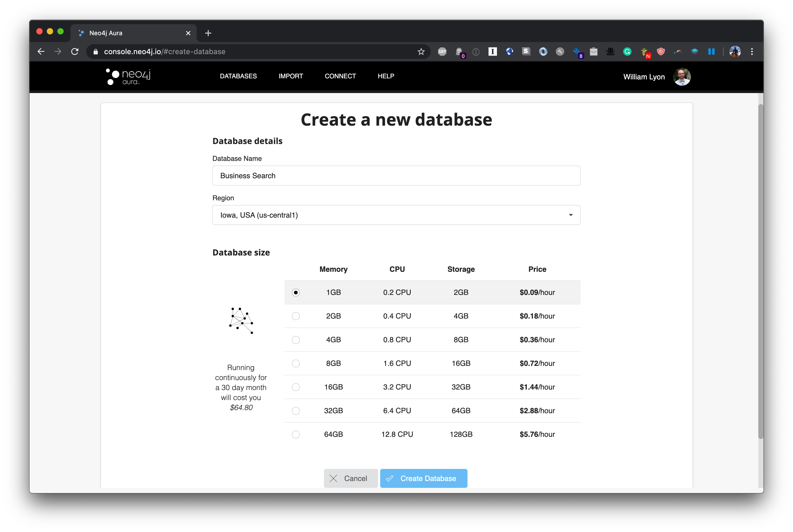
Task: Open the HELP menu
Action: point(386,76)
